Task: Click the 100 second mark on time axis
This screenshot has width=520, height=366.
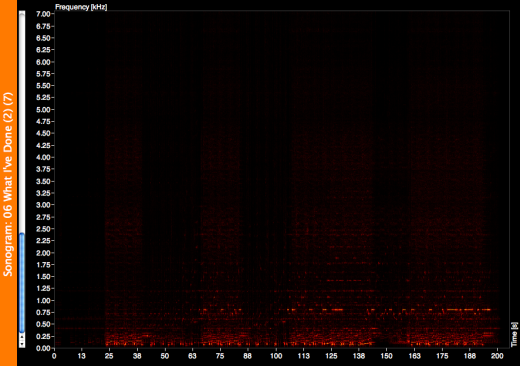Action: pyautogui.click(x=276, y=356)
